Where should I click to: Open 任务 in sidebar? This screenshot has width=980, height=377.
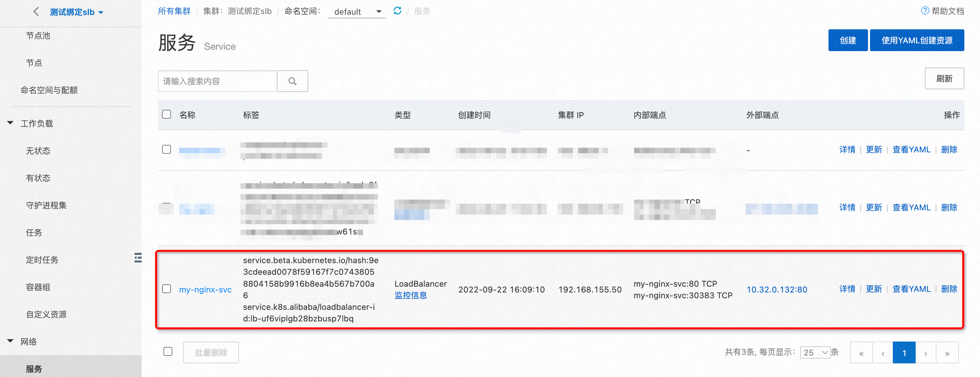pyautogui.click(x=34, y=233)
